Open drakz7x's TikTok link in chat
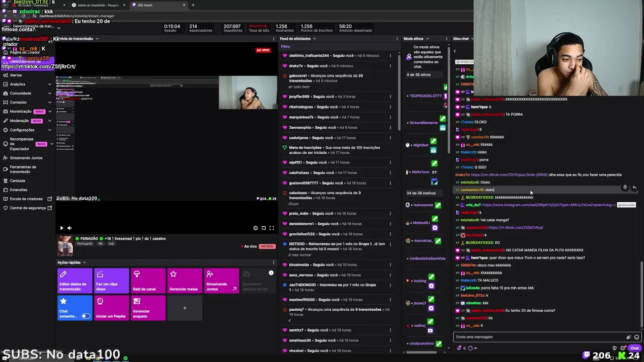Viewport: 644px width, 362px height. point(509,175)
